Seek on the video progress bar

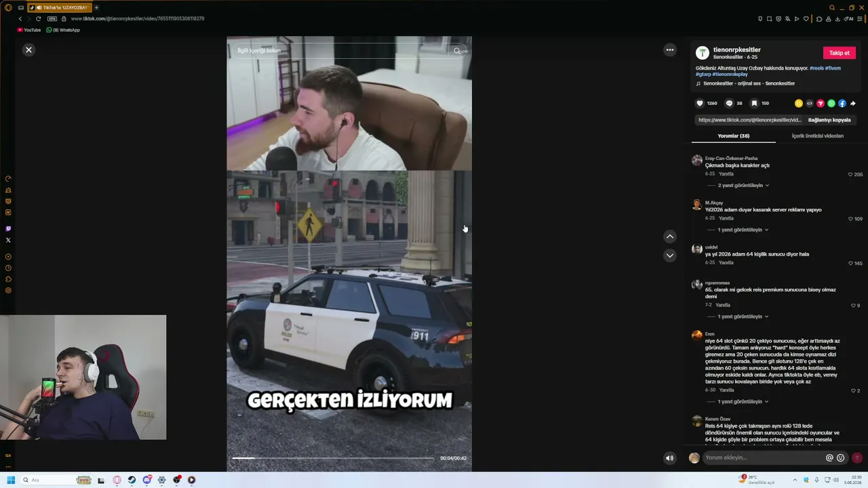pyautogui.click(x=333, y=458)
